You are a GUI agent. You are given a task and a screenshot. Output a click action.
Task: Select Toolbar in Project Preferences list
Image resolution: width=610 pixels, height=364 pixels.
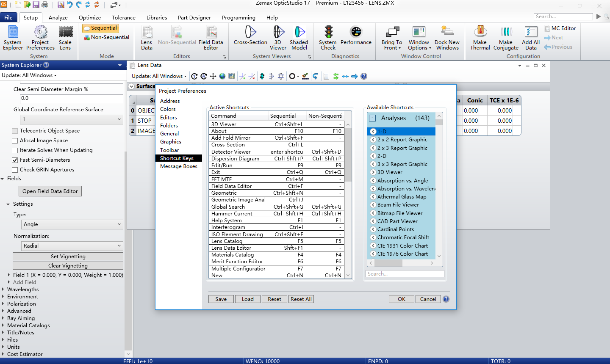pos(169,150)
